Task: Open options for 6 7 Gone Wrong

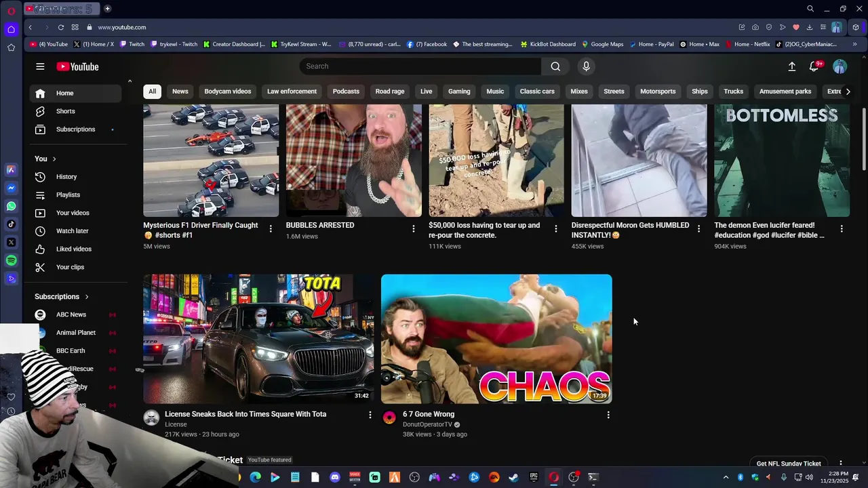Action: 608,415
